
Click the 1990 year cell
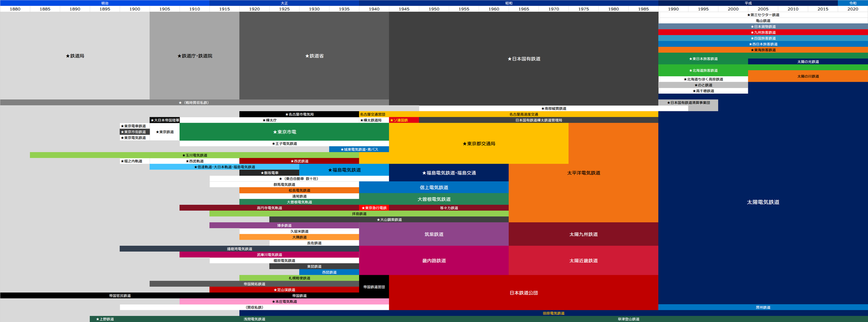(673, 9)
